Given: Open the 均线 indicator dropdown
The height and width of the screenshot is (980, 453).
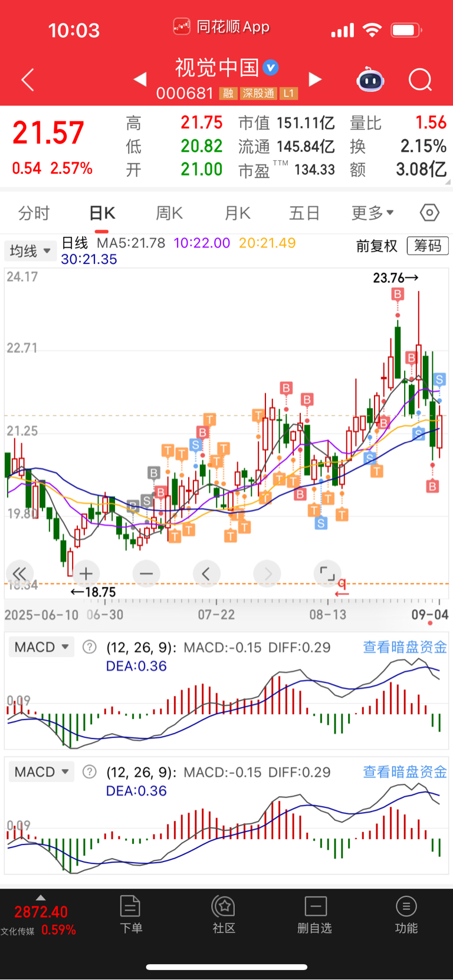Looking at the screenshot, I should (x=29, y=251).
